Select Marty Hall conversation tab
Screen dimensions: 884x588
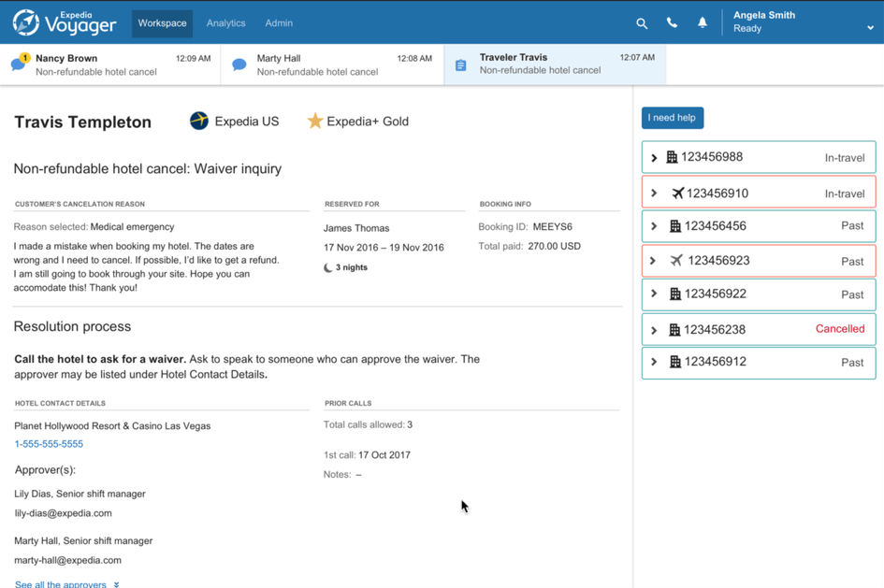(x=332, y=65)
